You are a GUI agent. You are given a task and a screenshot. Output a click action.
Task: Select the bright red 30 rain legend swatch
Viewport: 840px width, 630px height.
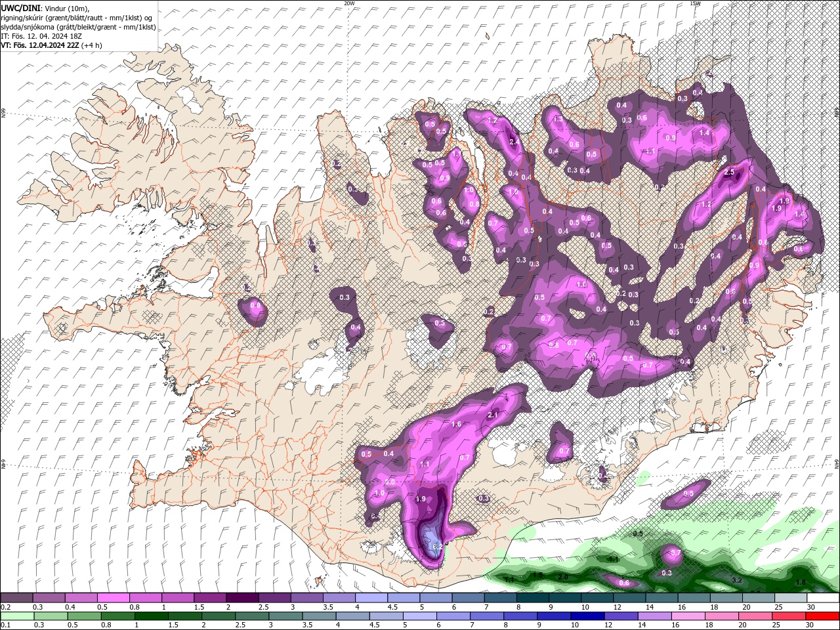(x=822, y=616)
